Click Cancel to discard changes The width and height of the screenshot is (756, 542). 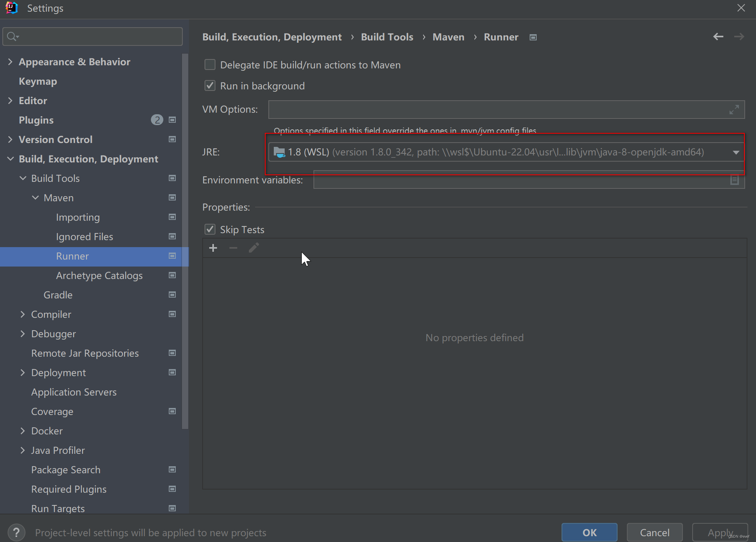pos(654,532)
